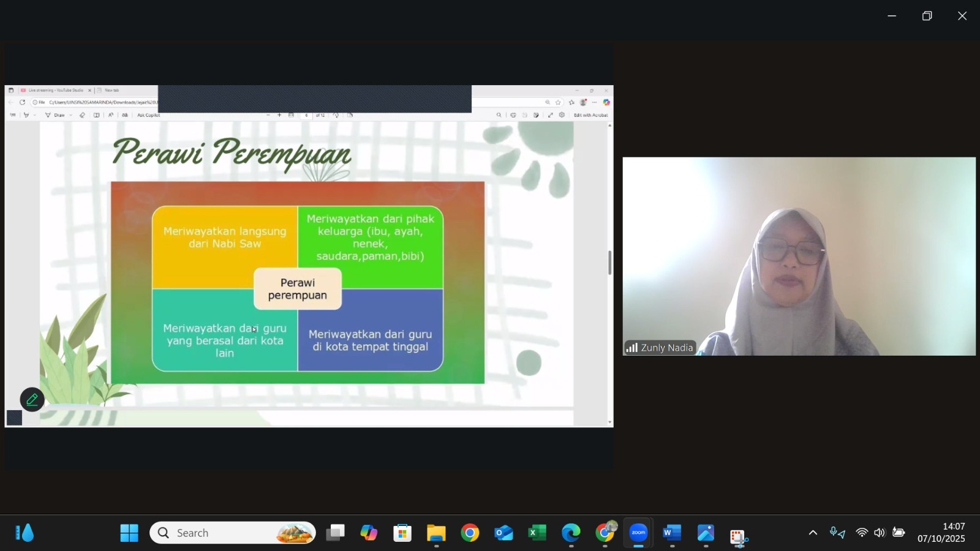This screenshot has width=980, height=551.
Task: Open Microsoft Edge from the taskbar
Action: (x=571, y=533)
